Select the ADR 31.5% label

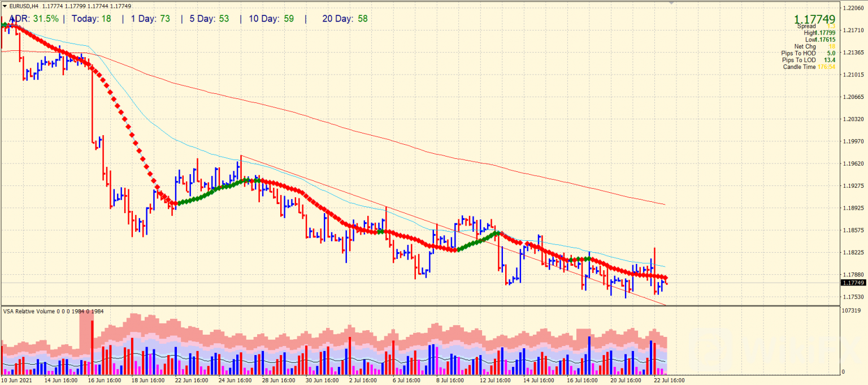click(x=34, y=19)
